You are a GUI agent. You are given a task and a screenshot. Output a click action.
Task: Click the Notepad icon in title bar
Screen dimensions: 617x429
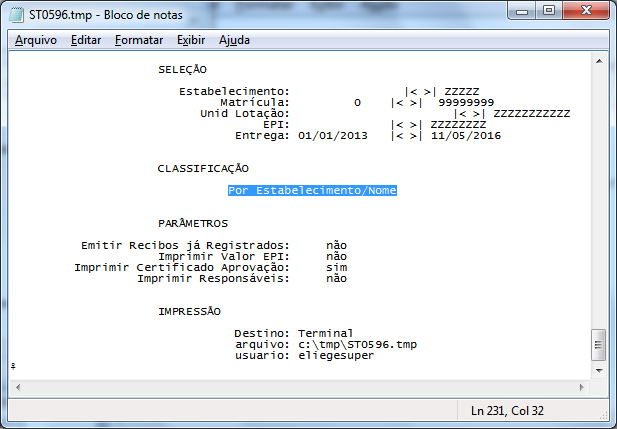pyautogui.click(x=17, y=15)
